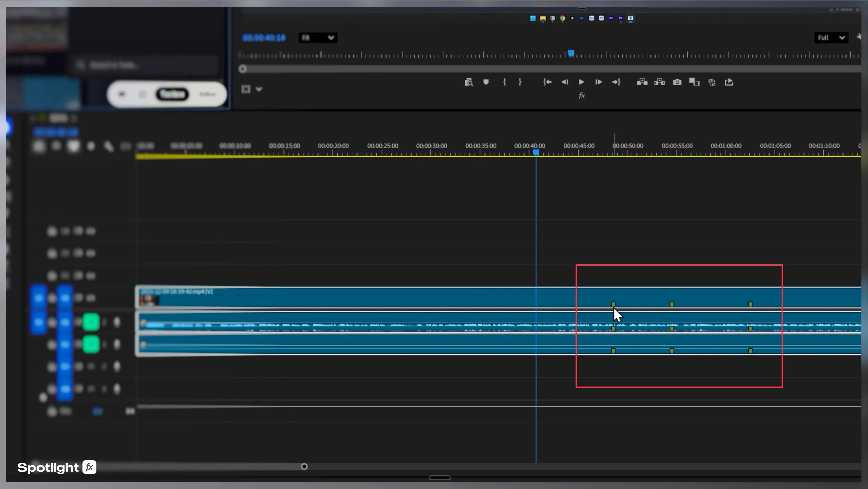Click the first keyframe on video clip
Screen dimensions: 868x489
[x=613, y=304]
